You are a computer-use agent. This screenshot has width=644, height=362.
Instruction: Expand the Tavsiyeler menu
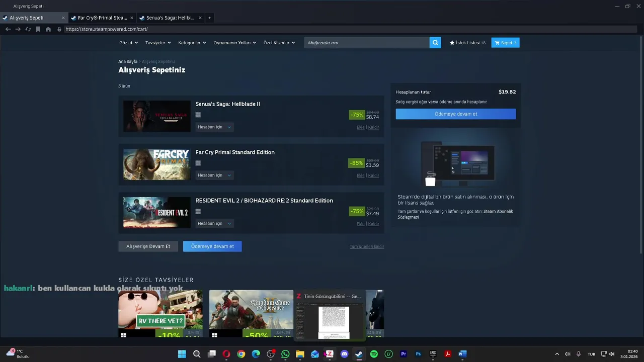pos(158,43)
